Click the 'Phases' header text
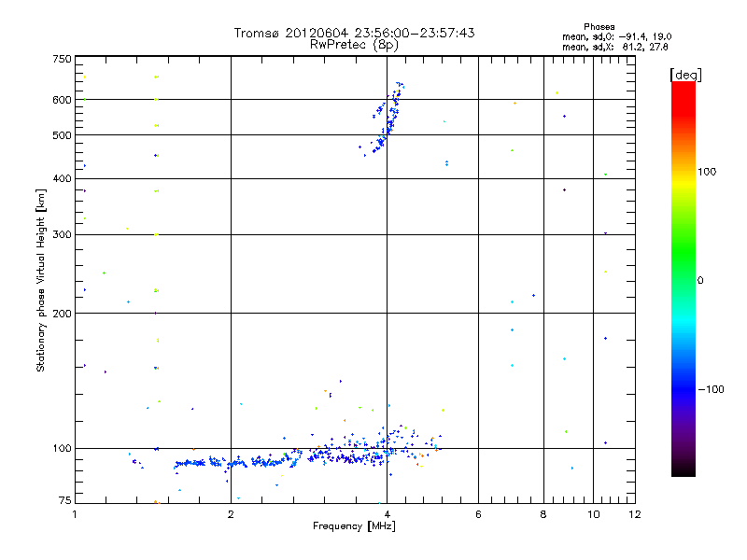747x560 pixels. (x=599, y=27)
